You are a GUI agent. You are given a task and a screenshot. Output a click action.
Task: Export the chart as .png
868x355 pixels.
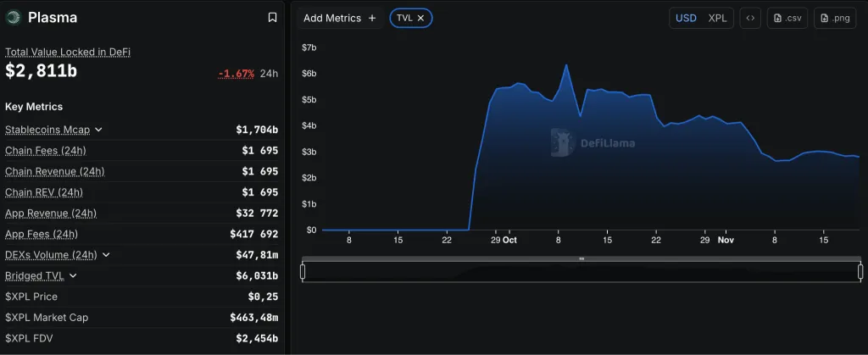point(834,18)
